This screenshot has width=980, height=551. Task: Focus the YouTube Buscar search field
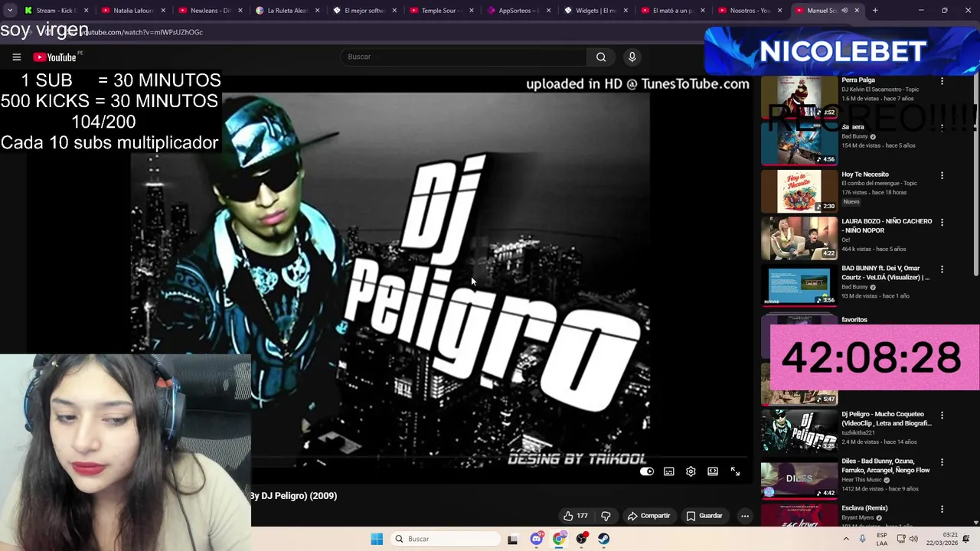coord(463,57)
